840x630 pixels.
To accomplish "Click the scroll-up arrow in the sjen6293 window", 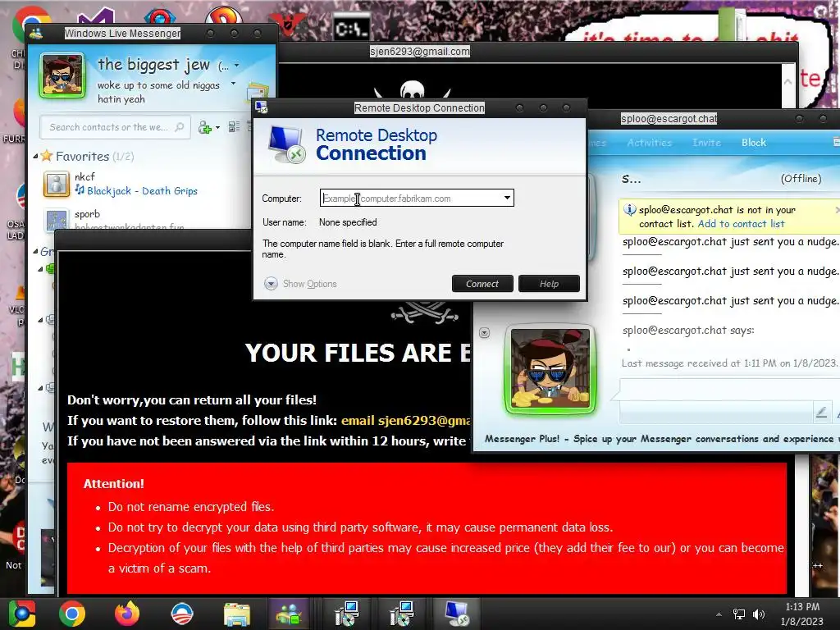I will coord(787,82).
